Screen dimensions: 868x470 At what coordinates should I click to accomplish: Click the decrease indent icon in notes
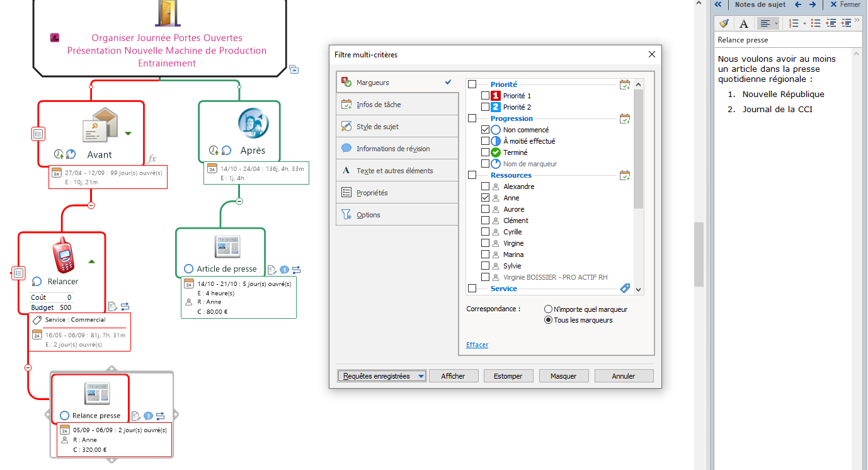(x=831, y=23)
